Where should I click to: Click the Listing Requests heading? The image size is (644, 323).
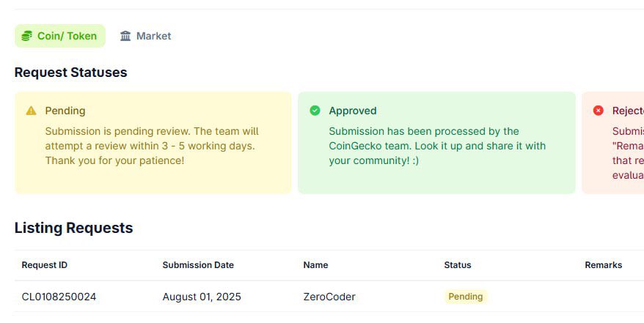[73, 228]
